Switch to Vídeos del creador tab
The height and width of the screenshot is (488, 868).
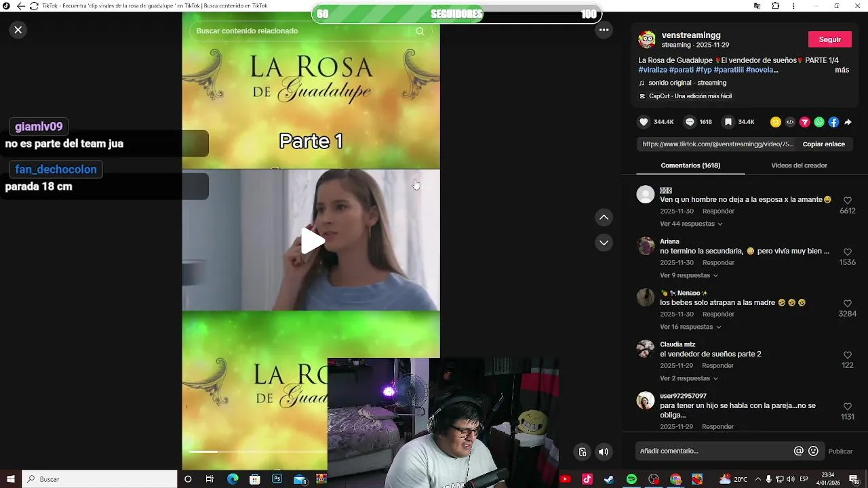(799, 165)
